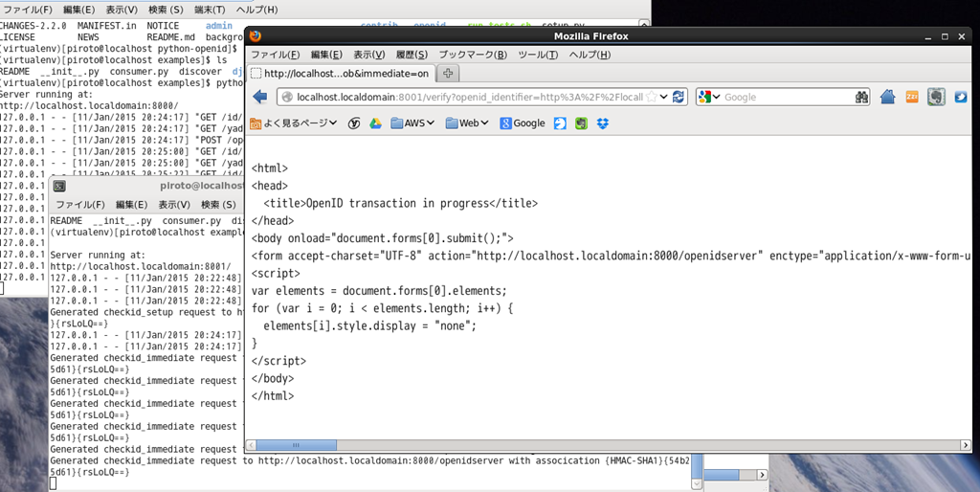The width and height of the screenshot is (980, 492).
Task: Click the Google bookmark link
Action: click(522, 123)
